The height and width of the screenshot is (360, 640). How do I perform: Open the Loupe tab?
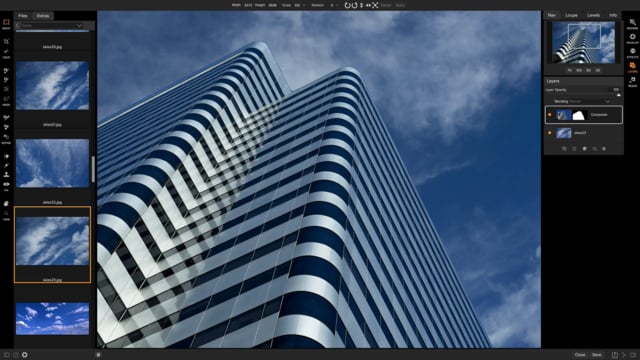pos(571,15)
